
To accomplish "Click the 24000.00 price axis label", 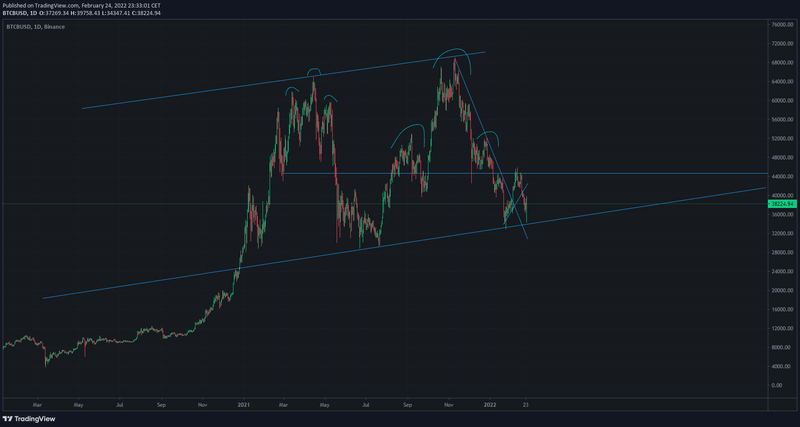I will (781, 271).
